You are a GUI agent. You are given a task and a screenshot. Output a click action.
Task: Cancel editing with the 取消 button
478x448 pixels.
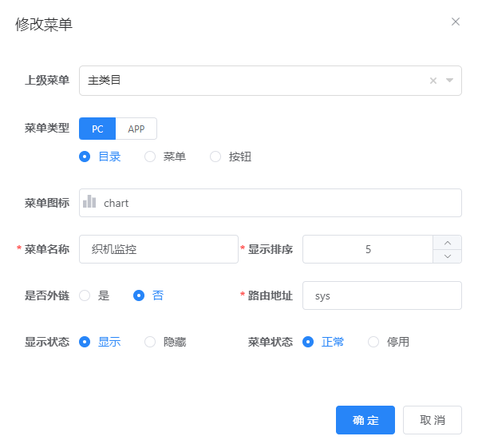coord(433,420)
